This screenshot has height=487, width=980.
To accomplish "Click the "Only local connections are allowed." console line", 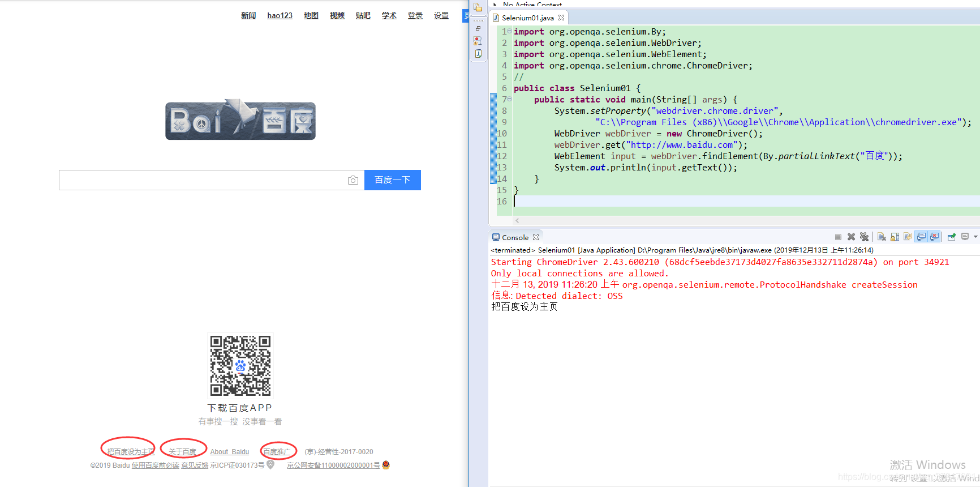I will pos(580,274).
